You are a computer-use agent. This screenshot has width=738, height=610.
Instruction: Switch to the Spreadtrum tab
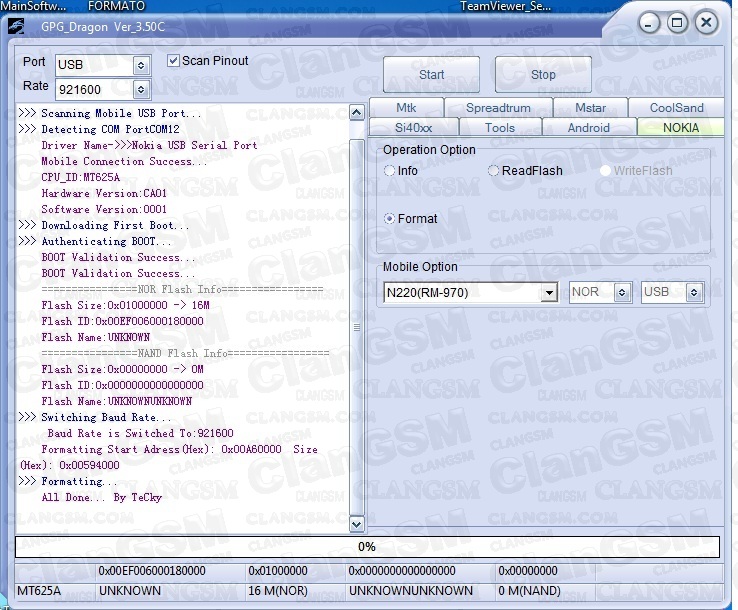pyautogui.click(x=498, y=108)
